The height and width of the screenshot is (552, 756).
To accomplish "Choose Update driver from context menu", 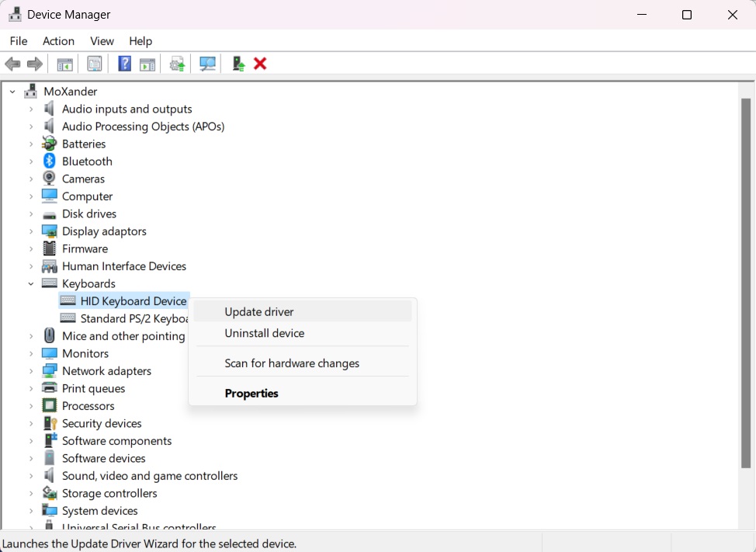I will tap(303, 311).
